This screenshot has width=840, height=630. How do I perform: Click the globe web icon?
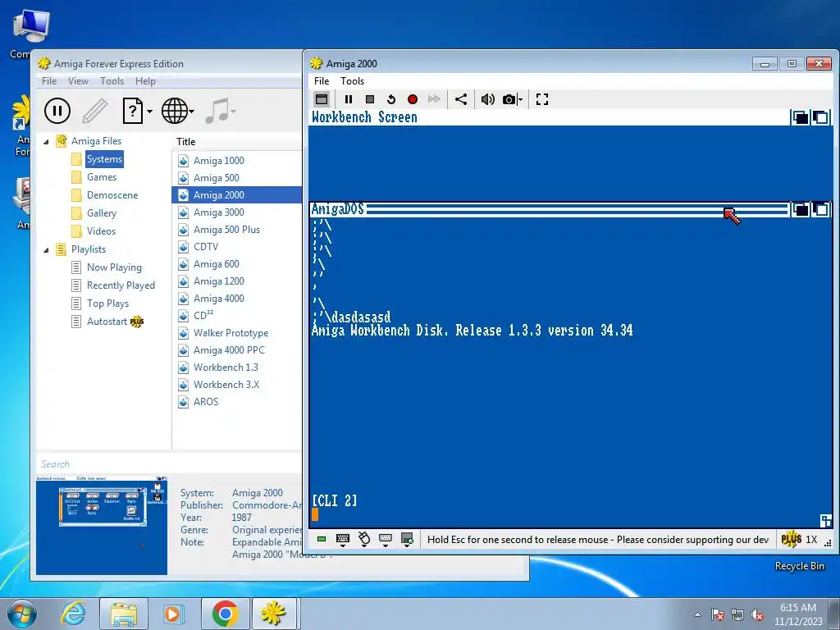point(175,111)
